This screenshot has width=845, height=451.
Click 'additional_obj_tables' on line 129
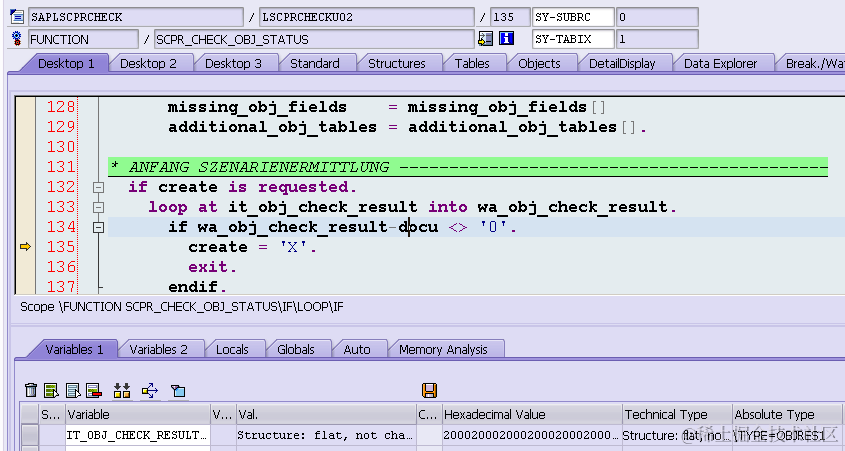pyautogui.click(x=272, y=128)
